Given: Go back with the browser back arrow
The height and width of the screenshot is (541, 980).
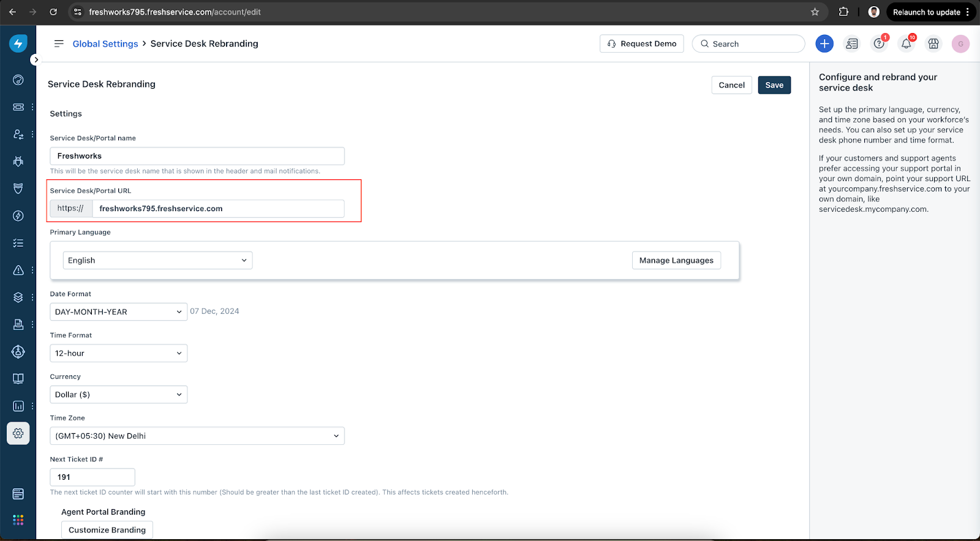Looking at the screenshot, I should point(12,12).
